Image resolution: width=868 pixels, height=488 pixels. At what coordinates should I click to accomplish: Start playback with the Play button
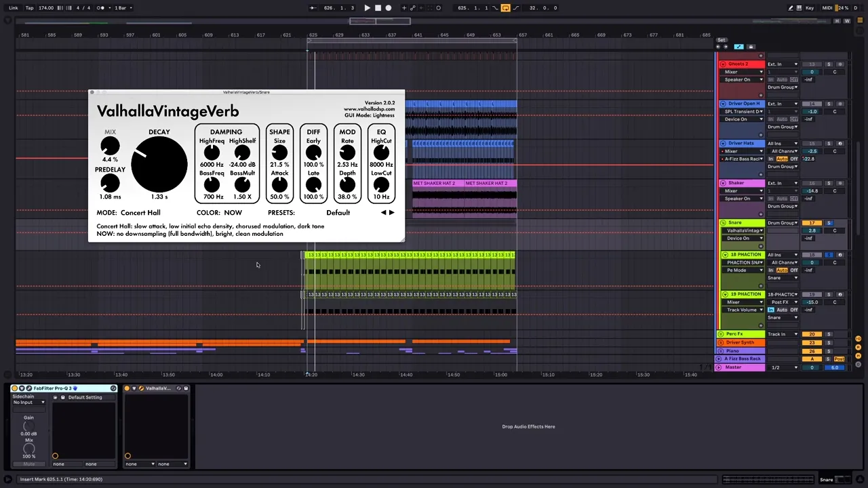point(367,8)
